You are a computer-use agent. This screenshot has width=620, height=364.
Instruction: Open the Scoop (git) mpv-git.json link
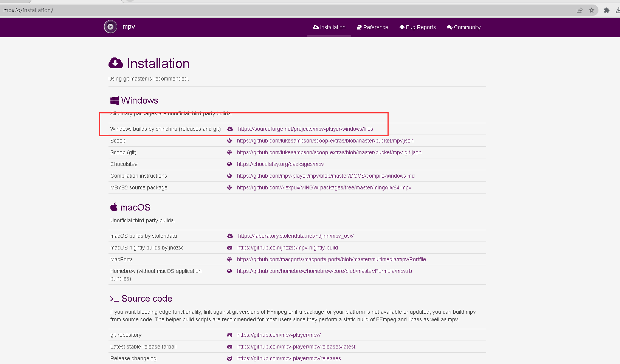pos(329,152)
